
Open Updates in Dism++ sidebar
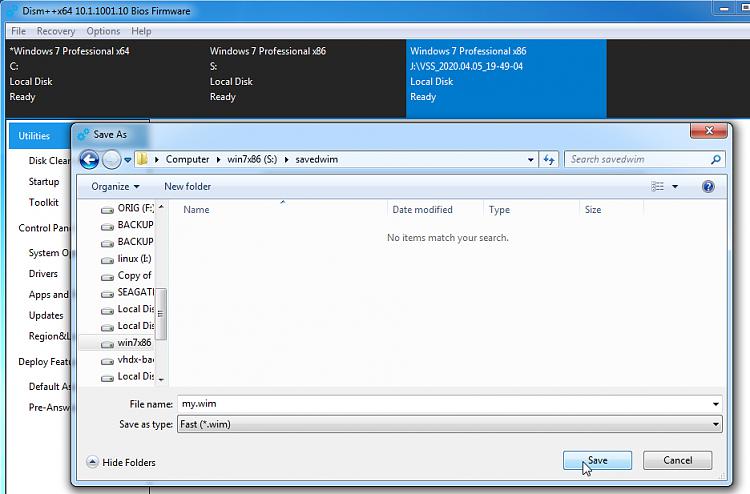pyautogui.click(x=46, y=315)
